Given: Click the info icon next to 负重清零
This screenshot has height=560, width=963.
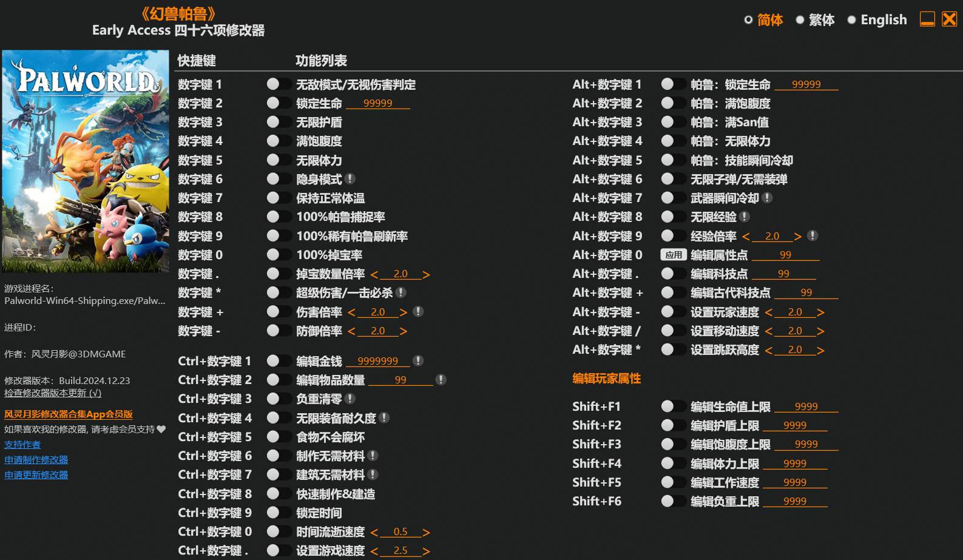Looking at the screenshot, I should click(350, 399).
